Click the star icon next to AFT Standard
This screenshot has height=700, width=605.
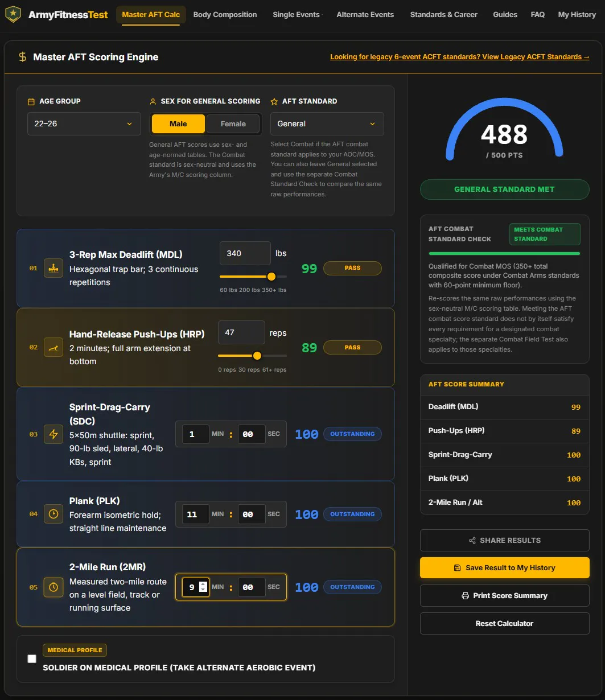coord(274,101)
